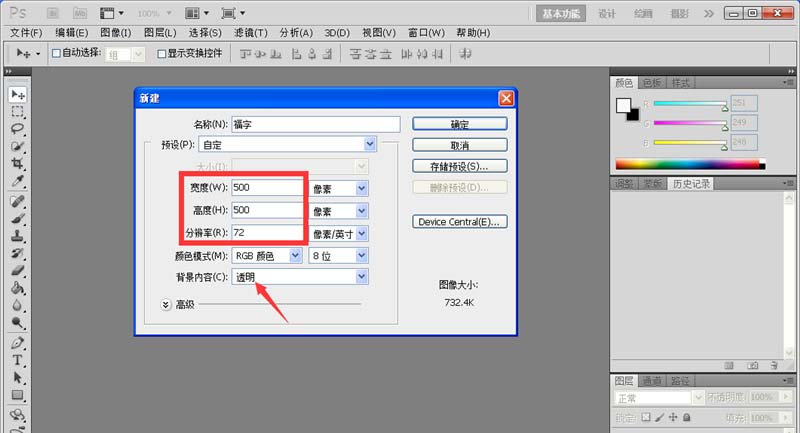The image size is (800, 433).
Task: Click the Device Central button
Action: (460, 222)
